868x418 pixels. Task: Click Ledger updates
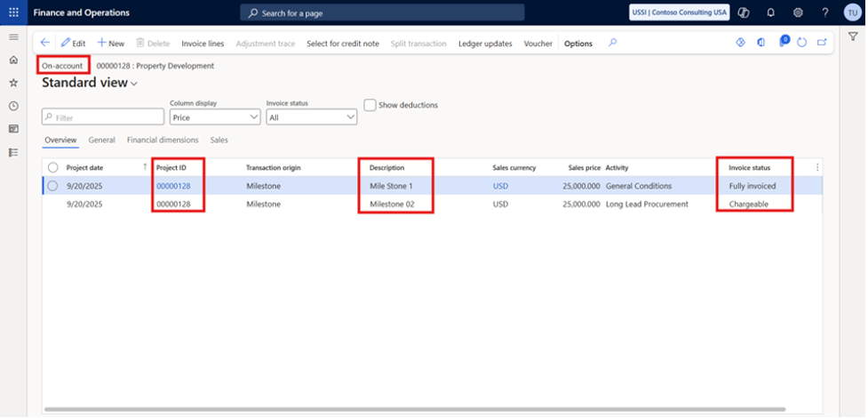tap(485, 44)
